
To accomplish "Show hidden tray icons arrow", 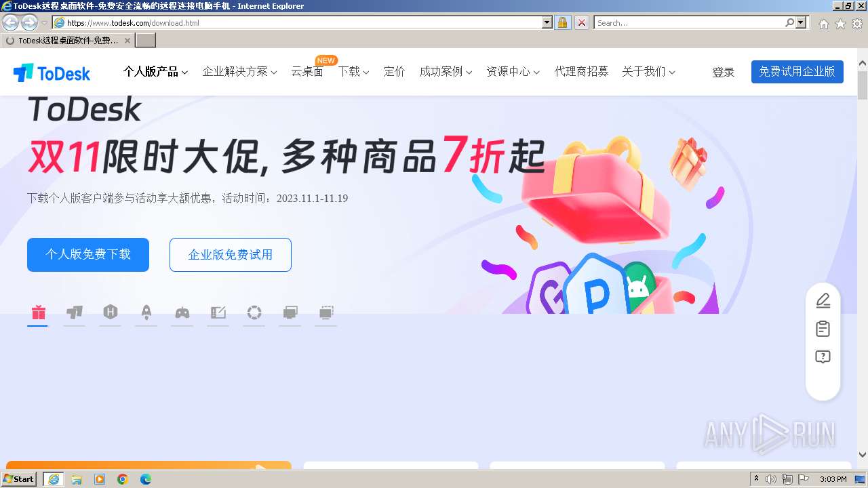I will pos(756,479).
